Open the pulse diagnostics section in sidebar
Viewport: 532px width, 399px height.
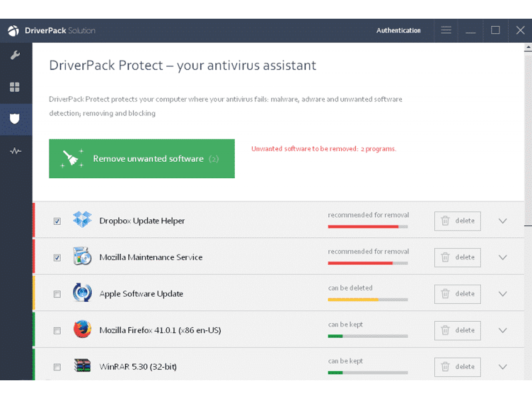[15, 151]
